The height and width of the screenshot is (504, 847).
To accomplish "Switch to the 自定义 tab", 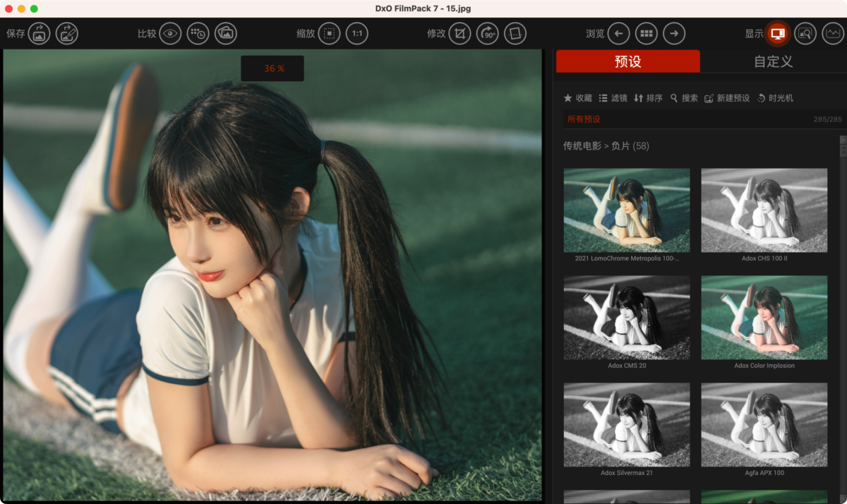I will tap(774, 61).
